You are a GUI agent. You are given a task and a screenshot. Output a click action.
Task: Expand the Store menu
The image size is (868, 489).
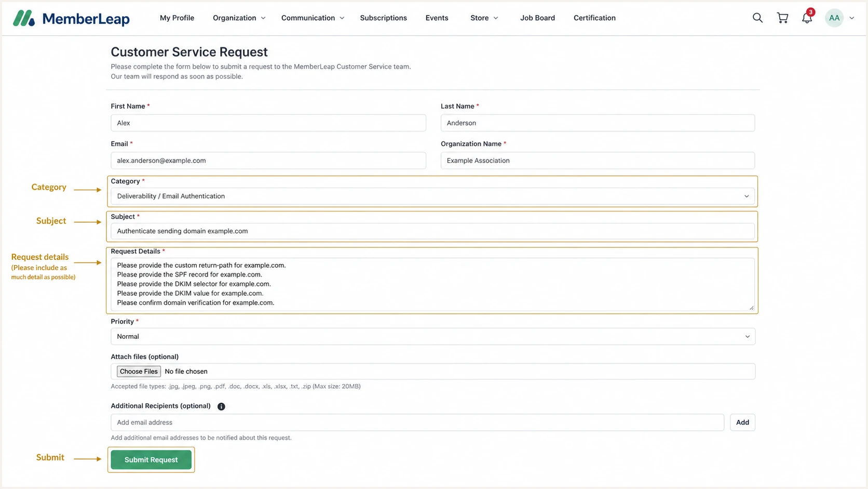(484, 18)
